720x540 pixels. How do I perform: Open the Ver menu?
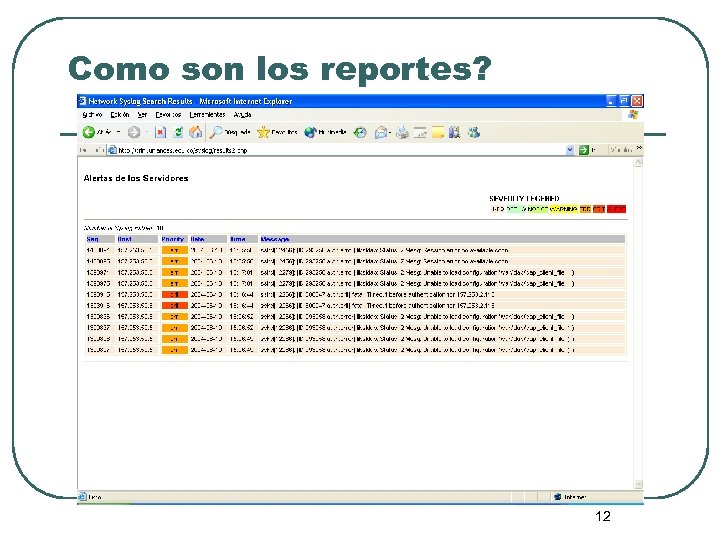(x=142, y=114)
